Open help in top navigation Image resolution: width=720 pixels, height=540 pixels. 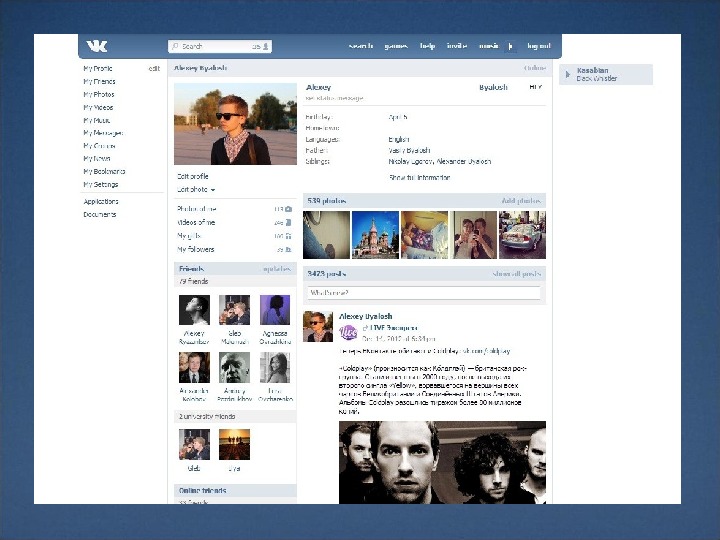[x=427, y=46]
